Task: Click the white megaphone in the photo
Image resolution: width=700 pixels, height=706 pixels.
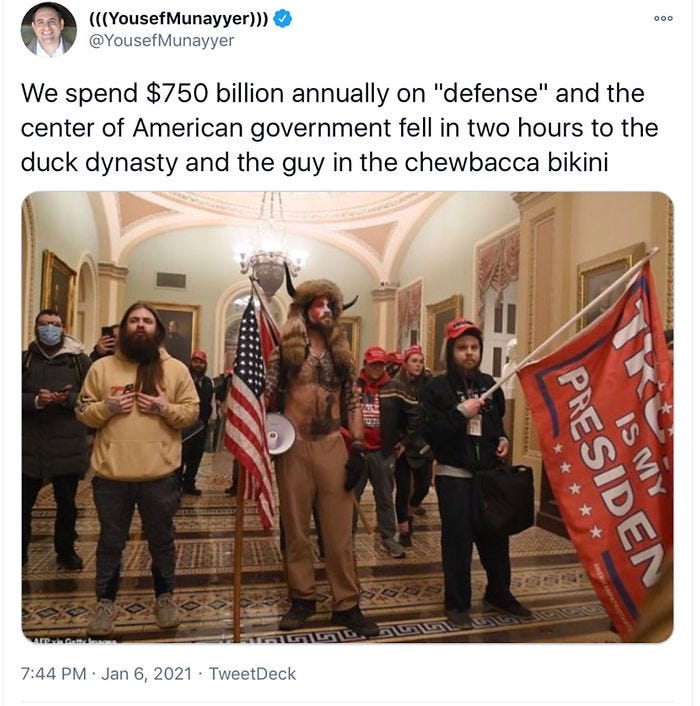Action: click(x=280, y=434)
